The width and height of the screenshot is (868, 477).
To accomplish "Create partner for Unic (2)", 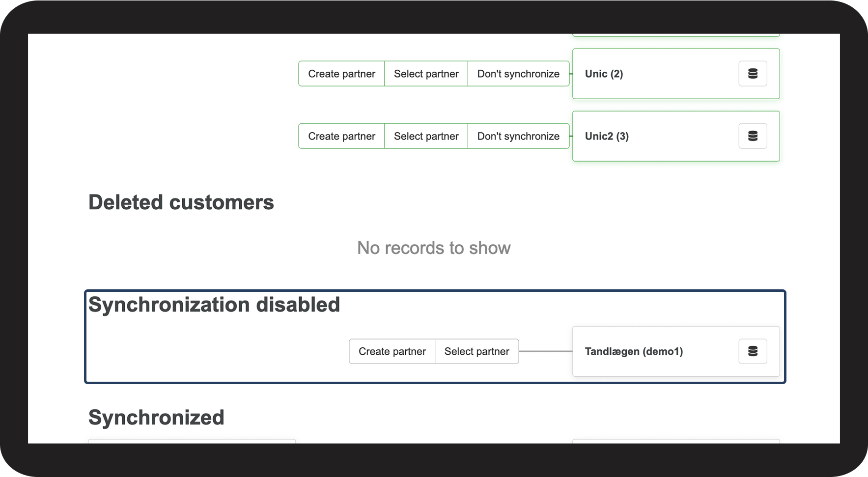I will tap(341, 74).
